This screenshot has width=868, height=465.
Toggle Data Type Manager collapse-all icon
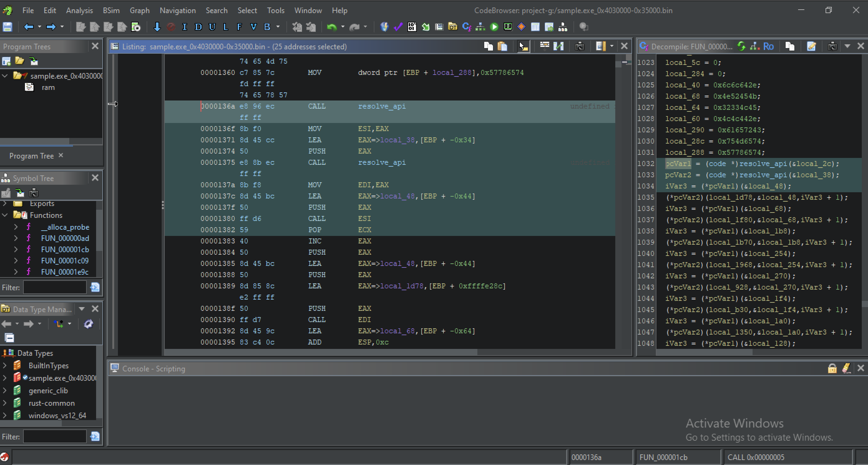(x=9, y=338)
